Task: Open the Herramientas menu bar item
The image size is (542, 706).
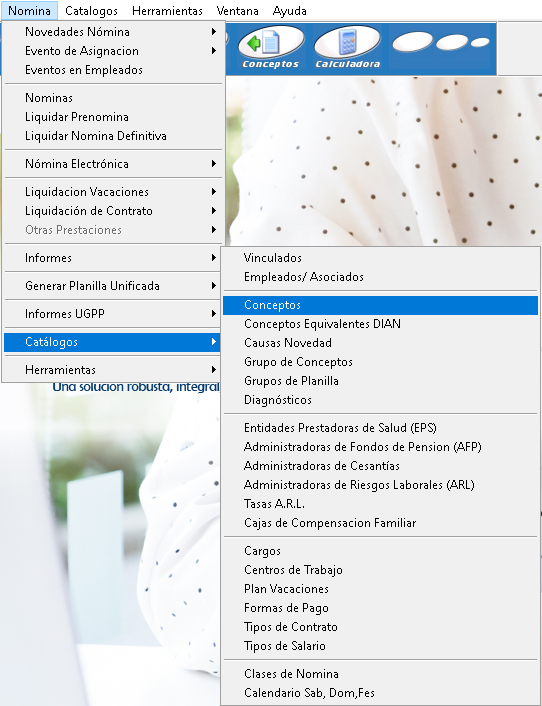Action: (x=167, y=10)
